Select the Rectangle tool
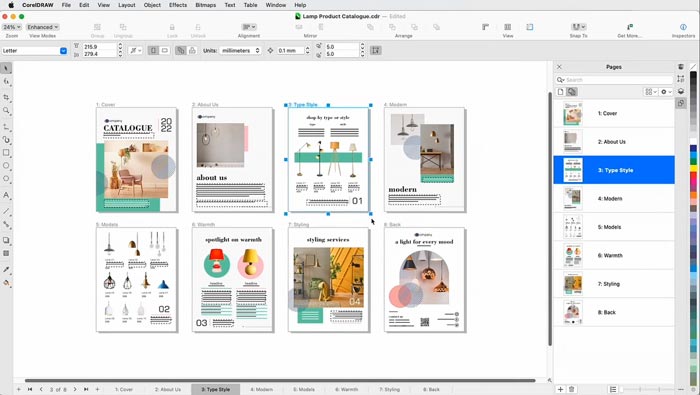Image resolution: width=700 pixels, height=395 pixels. click(x=6, y=153)
